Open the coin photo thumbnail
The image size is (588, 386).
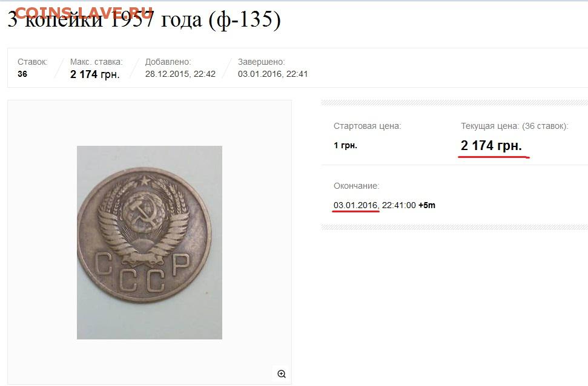[x=149, y=243]
